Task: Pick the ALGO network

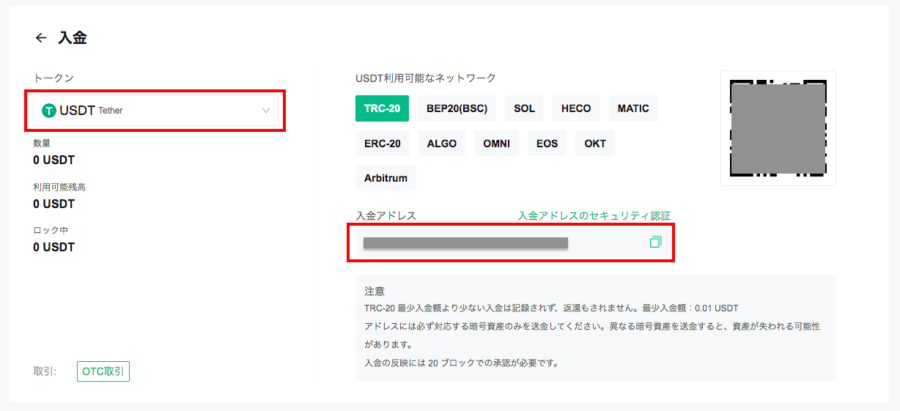Action: point(441,144)
